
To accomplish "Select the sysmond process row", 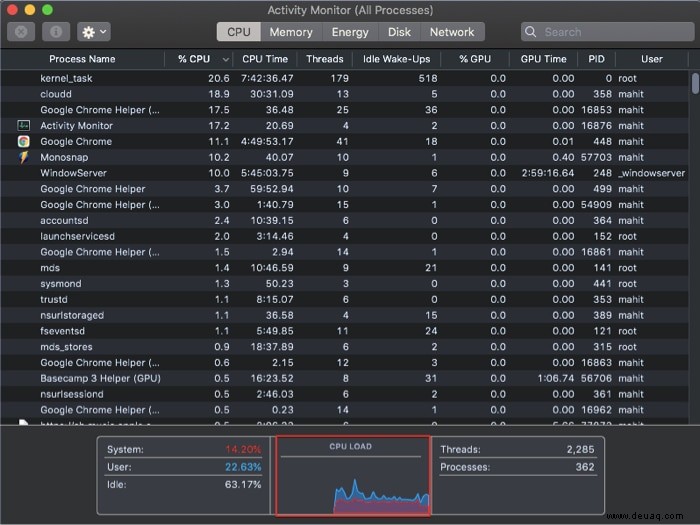I will tap(344, 283).
